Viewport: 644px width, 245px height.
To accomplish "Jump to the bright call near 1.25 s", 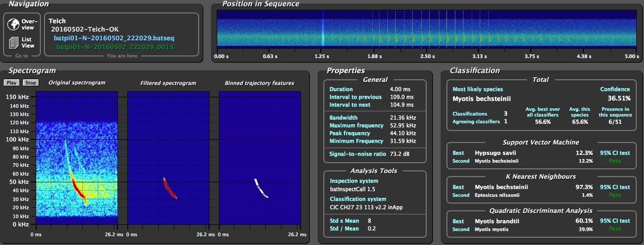I will coord(322,31).
